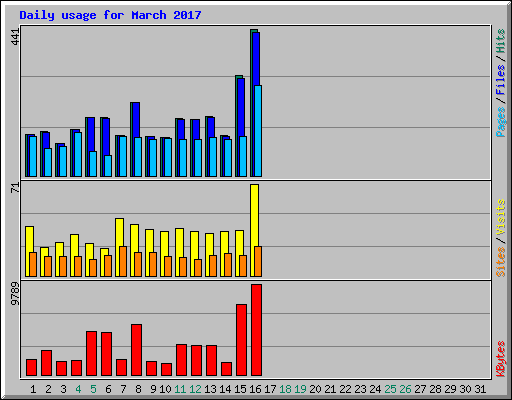Click day 13 on the x-axis
Image resolution: width=512 pixels, height=400 pixels.
(210, 389)
